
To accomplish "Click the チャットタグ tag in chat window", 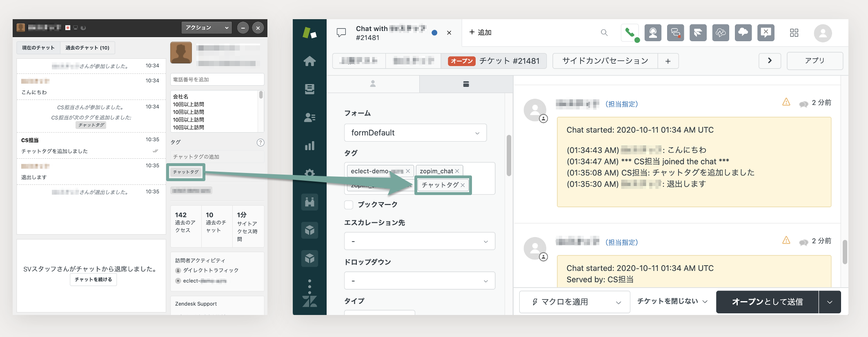I will click(186, 172).
